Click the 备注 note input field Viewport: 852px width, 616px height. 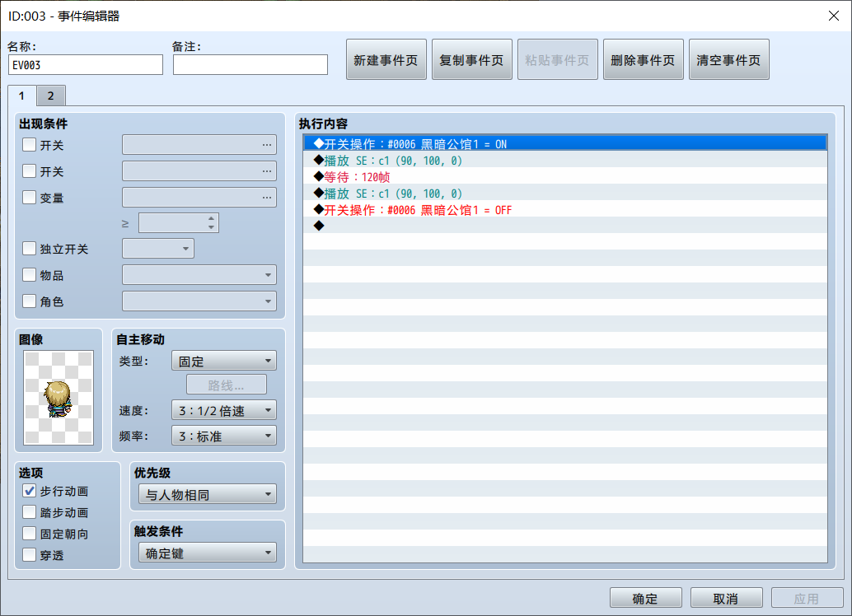coord(250,64)
